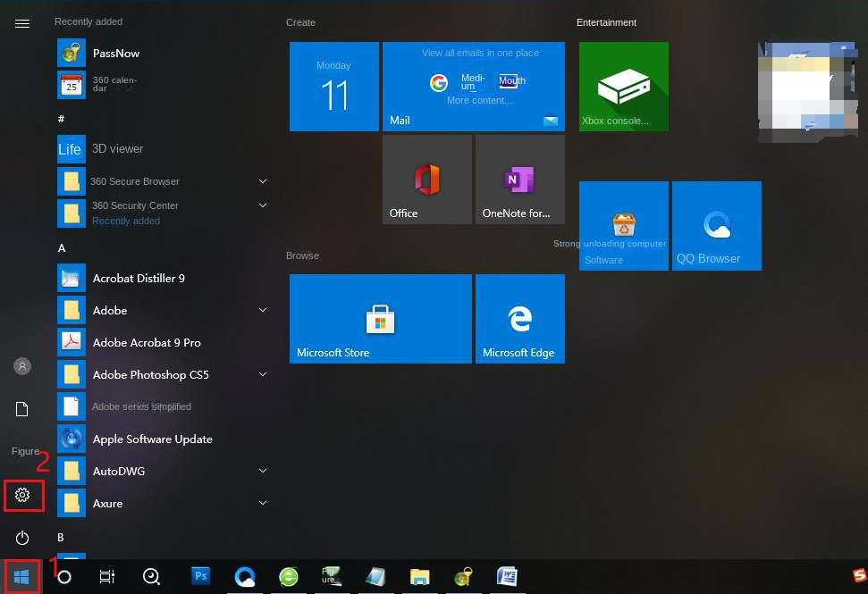The width and height of the screenshot is (868, 594).
Task: Launch Photoshop from the taskbar Ps icon
Action: tap(201, 576)
